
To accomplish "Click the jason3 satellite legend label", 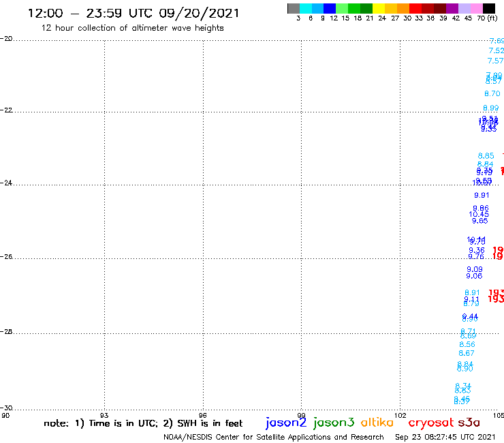I will coord(334,423).
